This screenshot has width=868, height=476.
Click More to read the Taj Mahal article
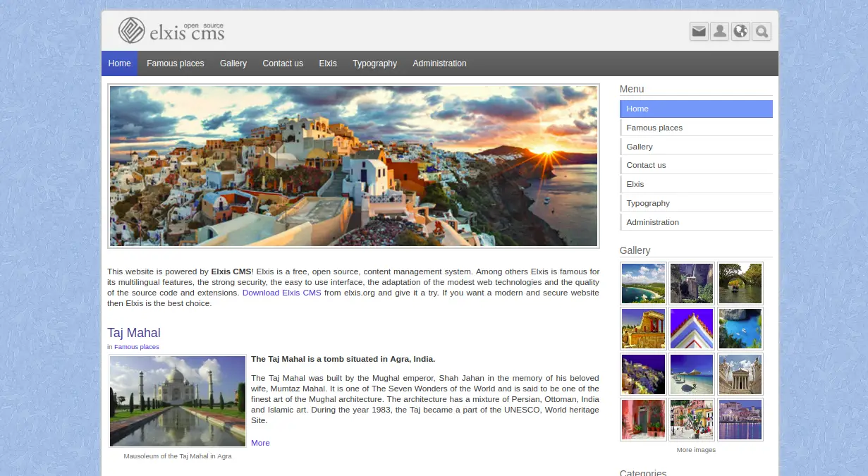(260, 443)
